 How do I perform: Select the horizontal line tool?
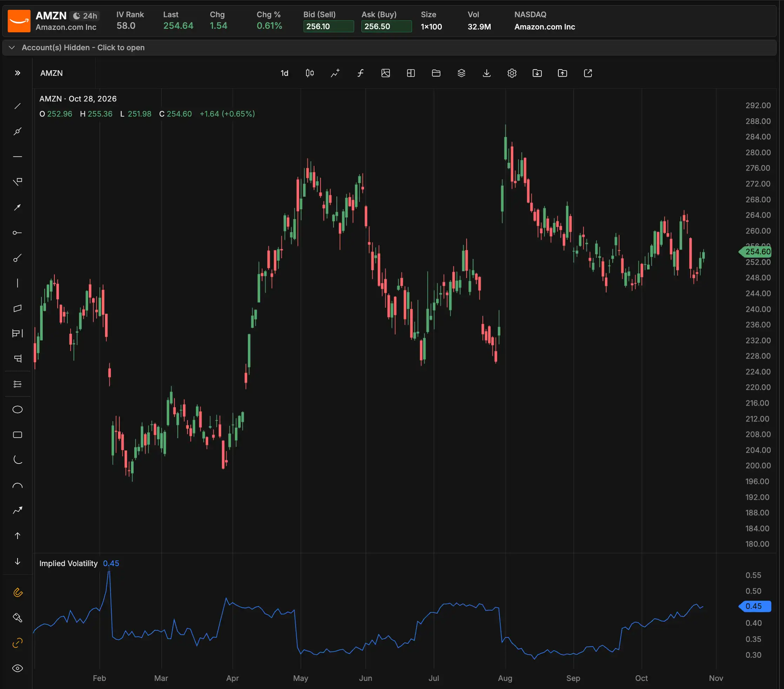[17, 157]
